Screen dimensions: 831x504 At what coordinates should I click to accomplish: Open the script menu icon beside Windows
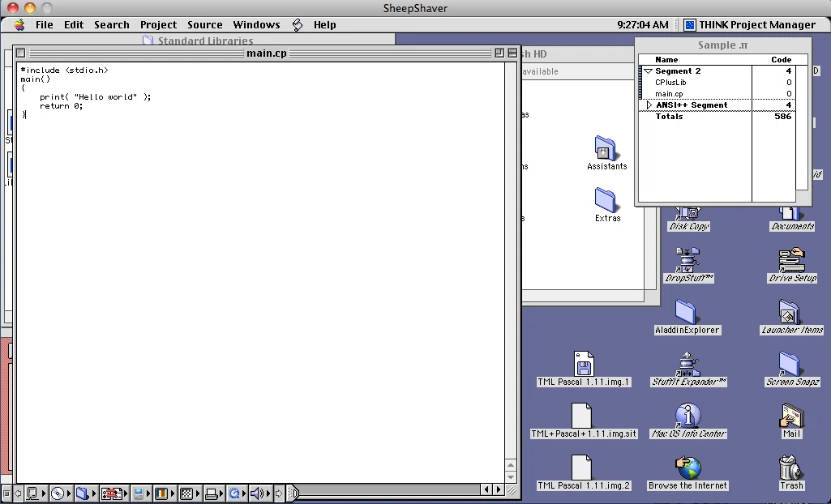coord(298,25)
